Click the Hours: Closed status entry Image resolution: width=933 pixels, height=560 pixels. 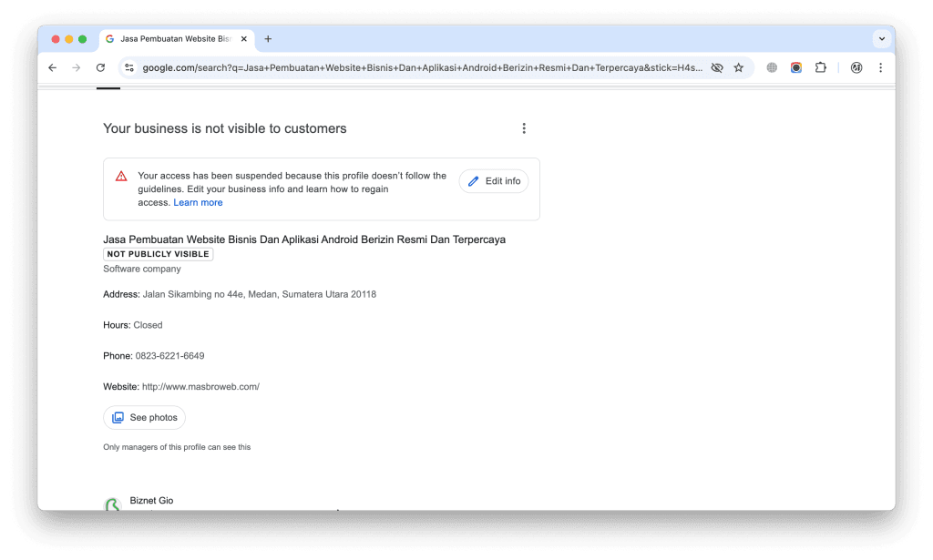click(133, 324)
